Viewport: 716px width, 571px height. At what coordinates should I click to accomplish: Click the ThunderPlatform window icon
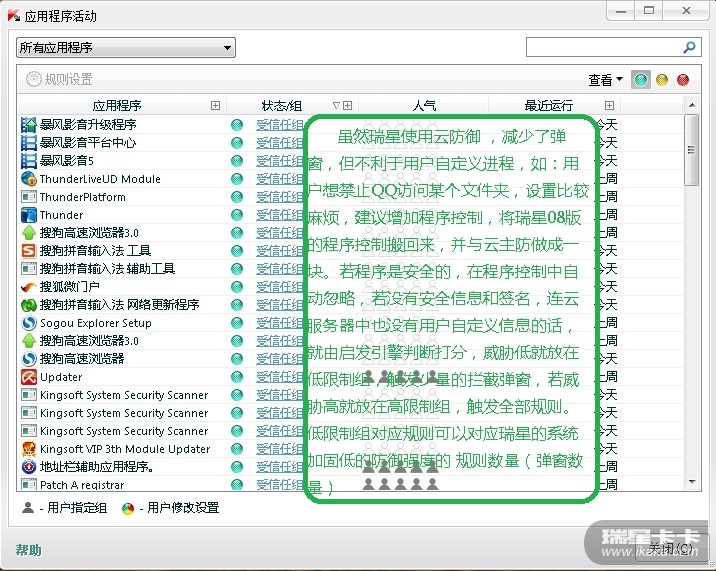pyautogui.click(x=28, y=197)
